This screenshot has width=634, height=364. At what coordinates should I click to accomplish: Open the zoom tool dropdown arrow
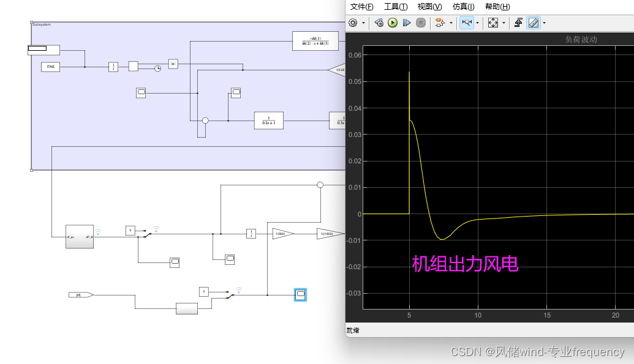(478, 23)
